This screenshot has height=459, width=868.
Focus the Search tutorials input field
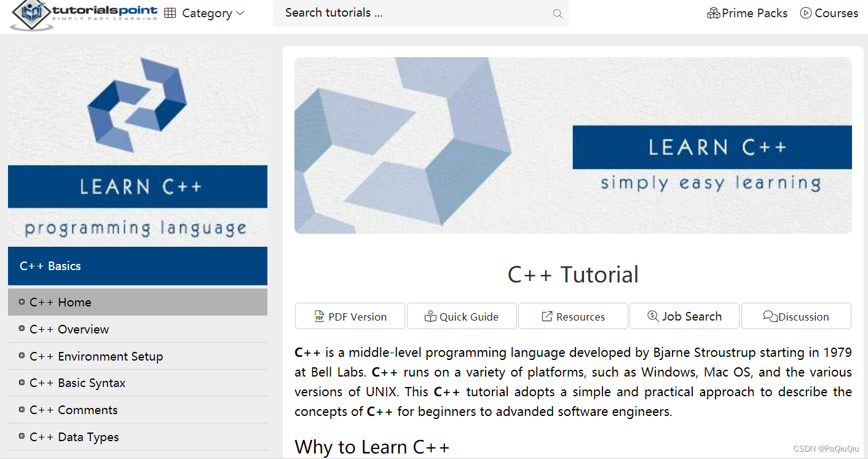(x=420, y=13)
